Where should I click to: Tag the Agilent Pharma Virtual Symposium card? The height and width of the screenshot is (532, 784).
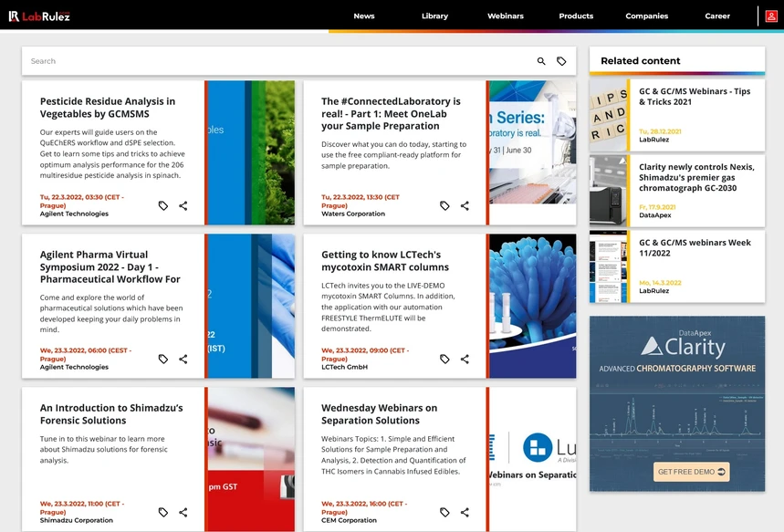pyautogui.click(x=163, y=359)
